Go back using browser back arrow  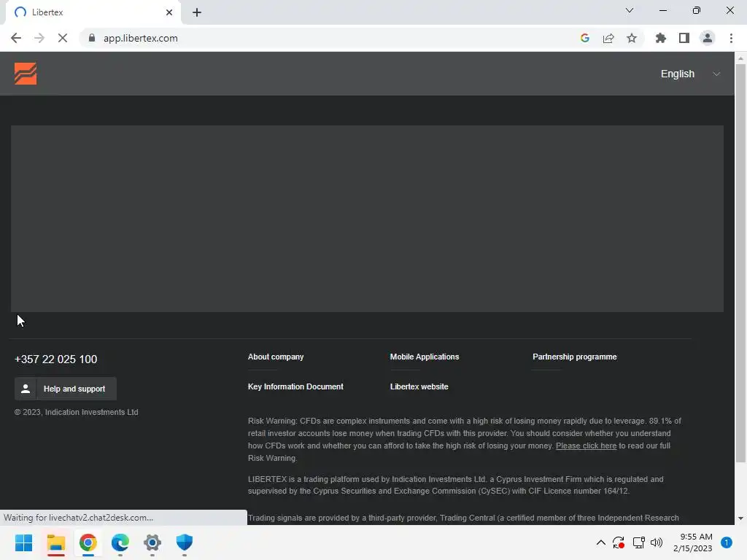pyautogui.click(x=16, y=38)
